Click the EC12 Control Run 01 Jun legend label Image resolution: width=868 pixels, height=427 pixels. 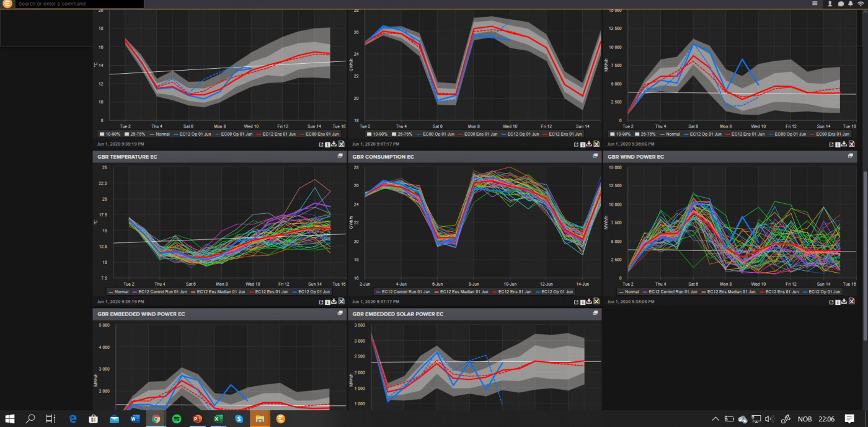[163, 291]
